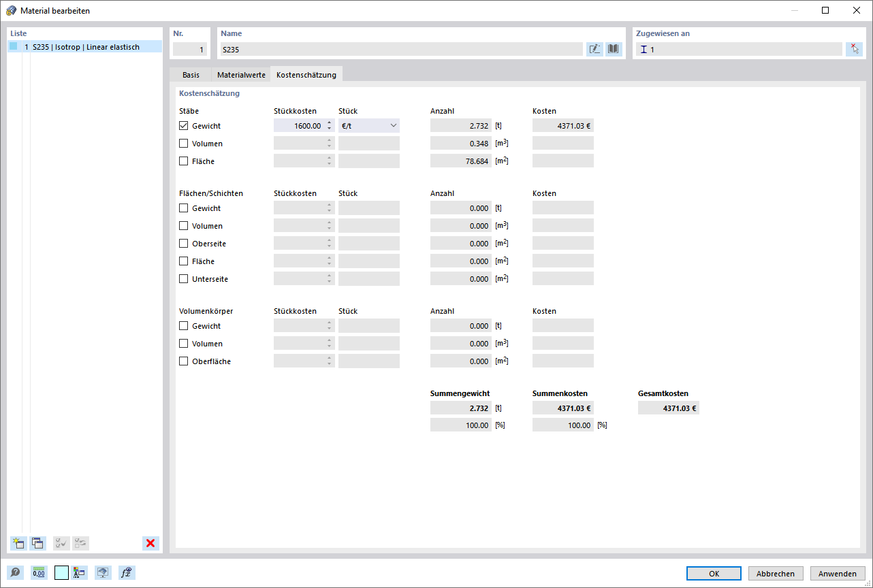
Task: Click the invert selection icon below the list
Action: [81, 543]
